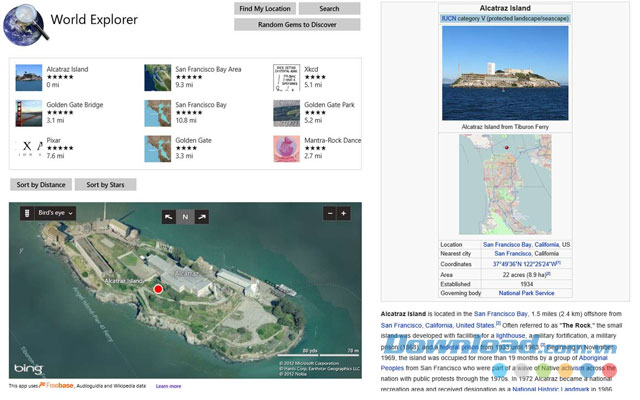Click the red location pin on map

coord(157,289)
